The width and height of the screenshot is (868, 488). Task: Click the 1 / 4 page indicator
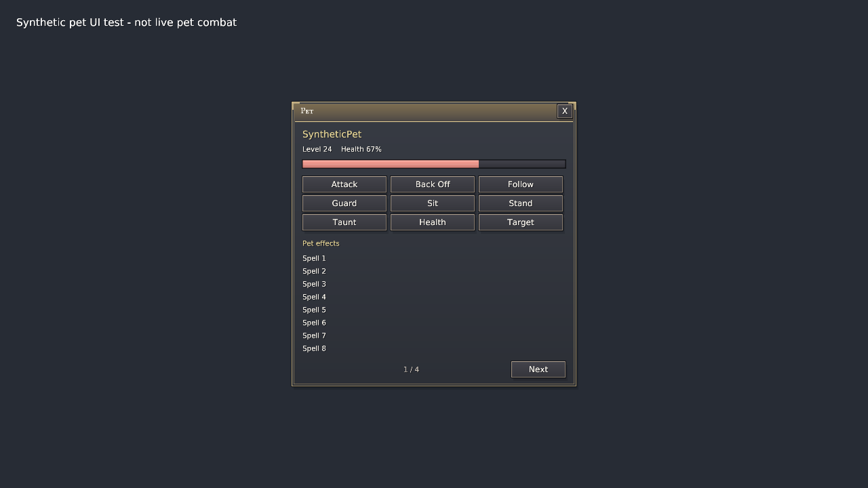[411, 369]
